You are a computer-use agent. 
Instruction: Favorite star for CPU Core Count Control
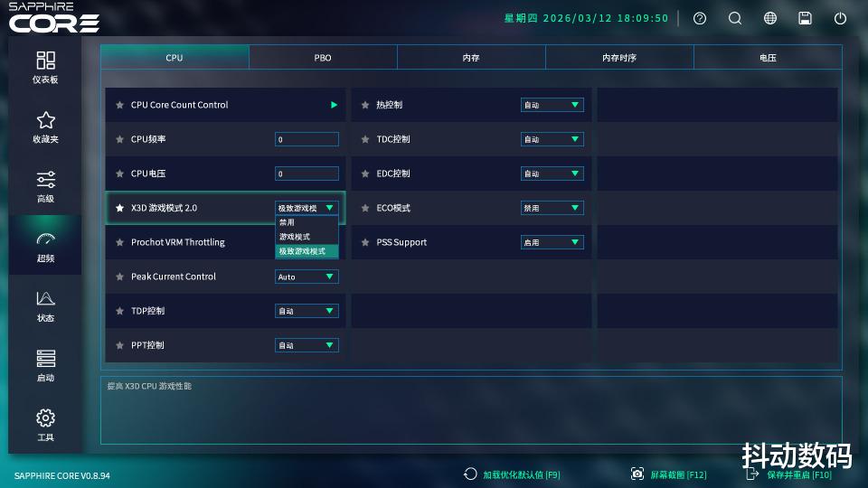click(x=119, y=105)
